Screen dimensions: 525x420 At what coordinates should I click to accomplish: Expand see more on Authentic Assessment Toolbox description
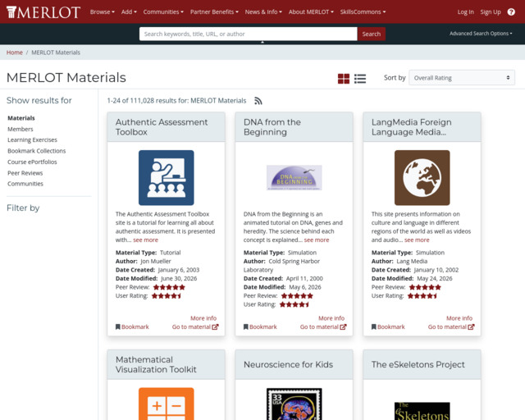[145, 240]
